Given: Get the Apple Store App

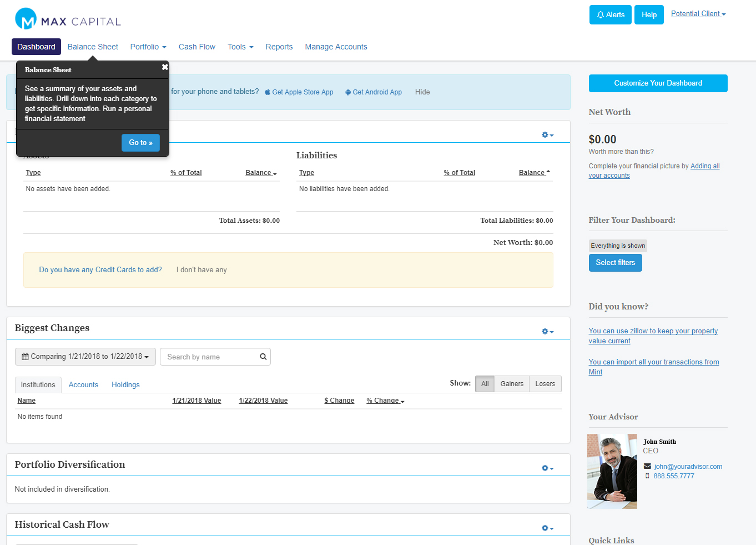Looking at the screenshot, I should click(x=299, y=92).
